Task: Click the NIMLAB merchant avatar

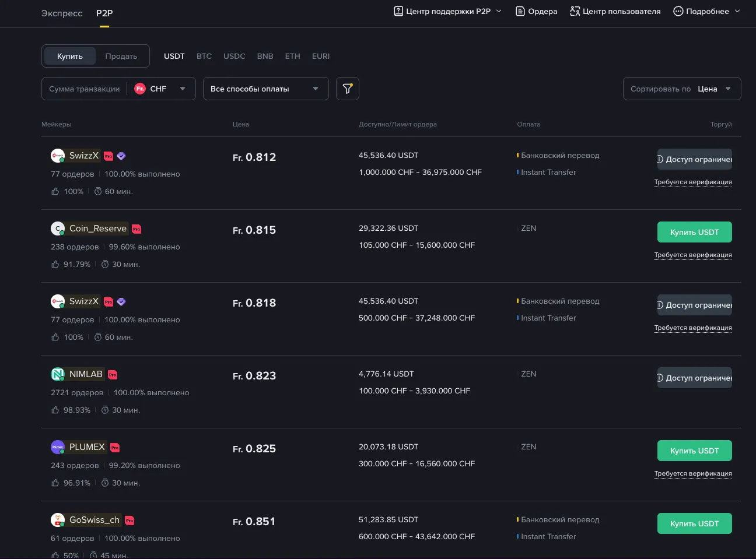Action: tap(57, 374)
